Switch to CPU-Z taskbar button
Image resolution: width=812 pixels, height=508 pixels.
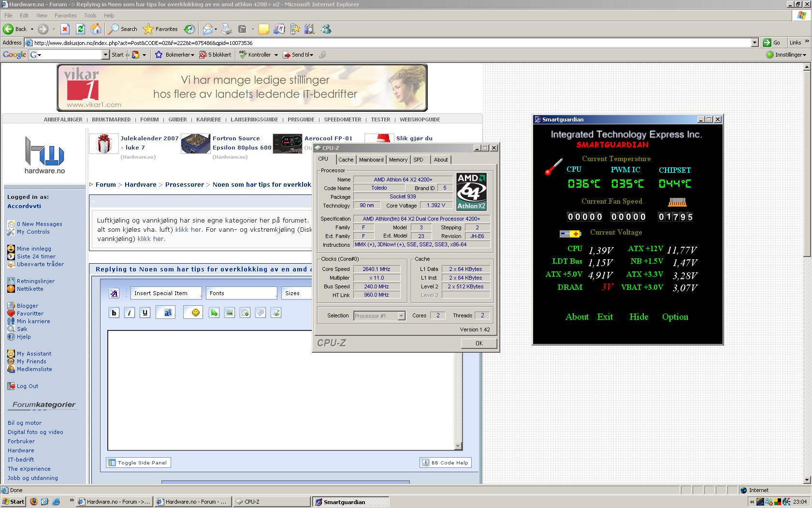pyautogui.click(x=272, y=502)
